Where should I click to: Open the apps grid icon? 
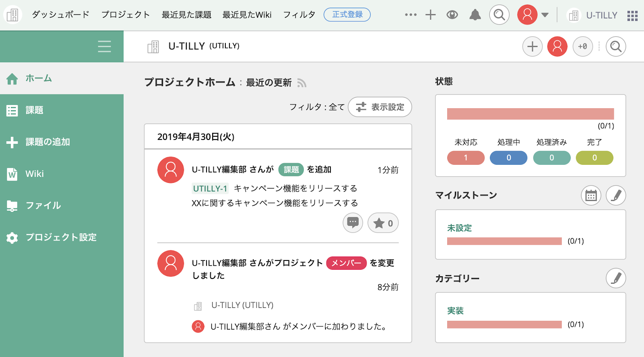point(632,16)
